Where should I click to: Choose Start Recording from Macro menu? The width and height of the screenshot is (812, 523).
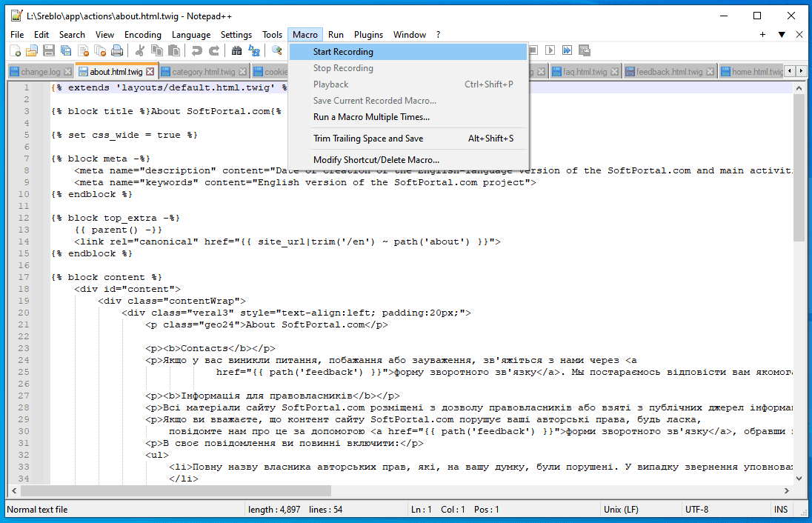coord(408,52)
